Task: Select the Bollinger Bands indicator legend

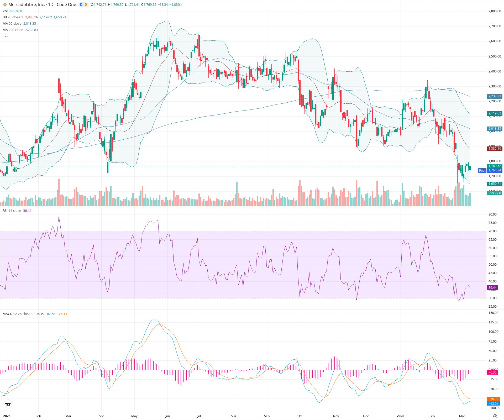Action: [x=13, y=17]
